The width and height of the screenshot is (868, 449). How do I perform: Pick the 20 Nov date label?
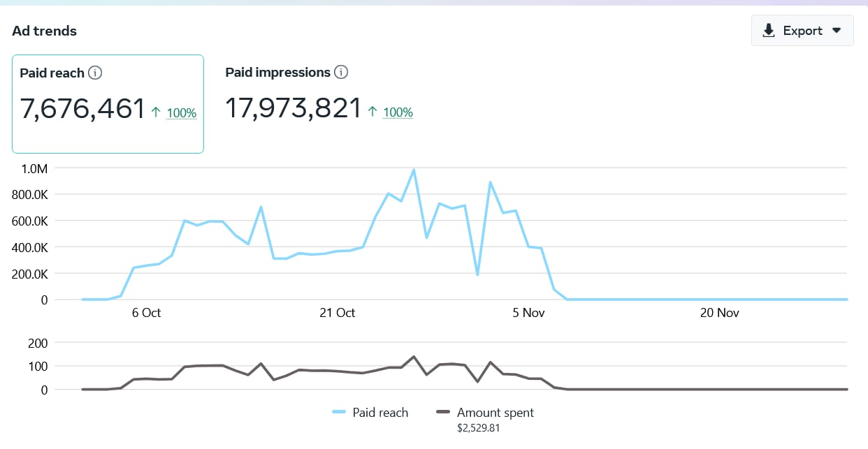[719, 313]
